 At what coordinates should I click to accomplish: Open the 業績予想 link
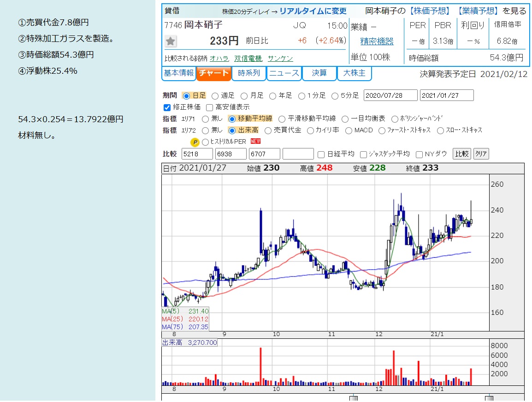click(x=478, y=11)
